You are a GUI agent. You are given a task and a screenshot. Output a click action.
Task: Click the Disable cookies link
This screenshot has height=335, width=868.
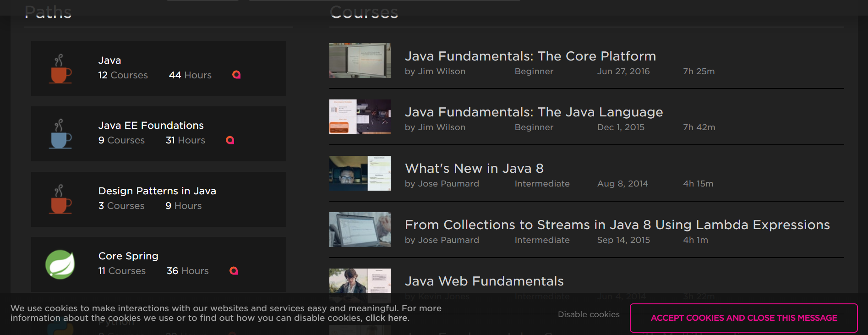tap(589, 314)
